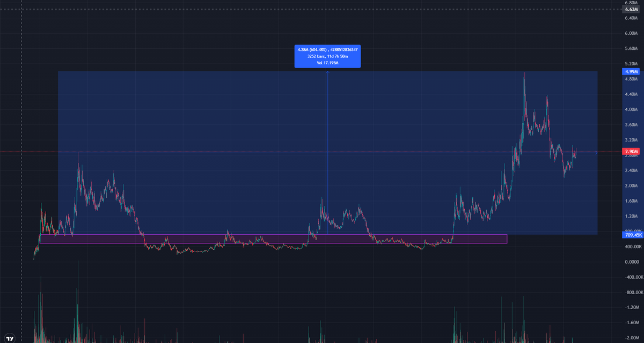Click the Vol 17.195M text in the tooltip
The width and height of the screenshot is (644, 343).
[x=327, y=63]
